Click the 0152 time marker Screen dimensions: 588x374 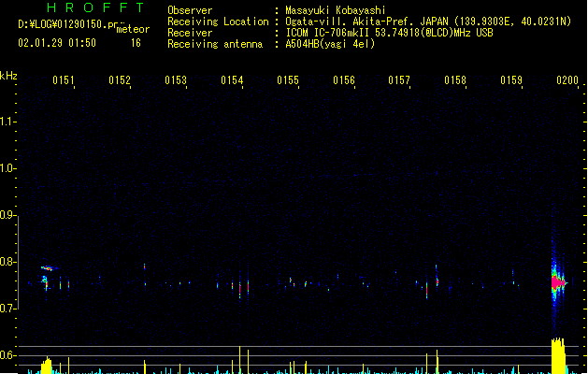click(x=120, y=80)
